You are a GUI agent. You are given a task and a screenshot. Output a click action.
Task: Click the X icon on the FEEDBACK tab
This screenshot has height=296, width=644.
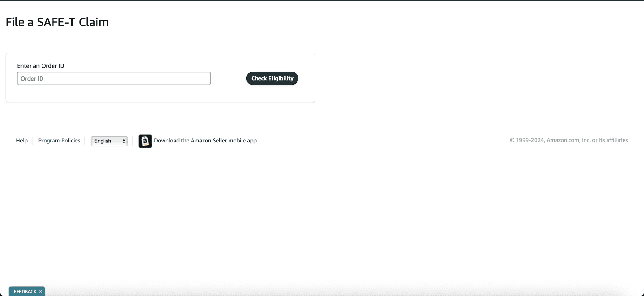coord(40,291)
